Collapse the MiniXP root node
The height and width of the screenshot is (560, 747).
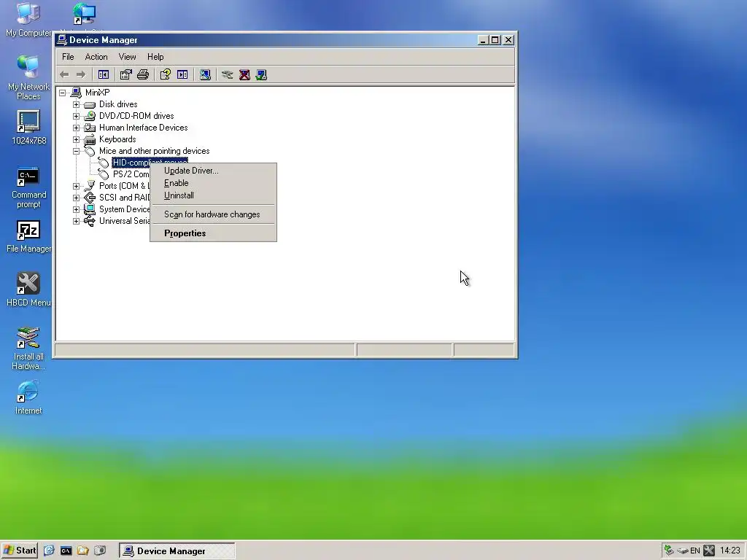coord(63,93)
